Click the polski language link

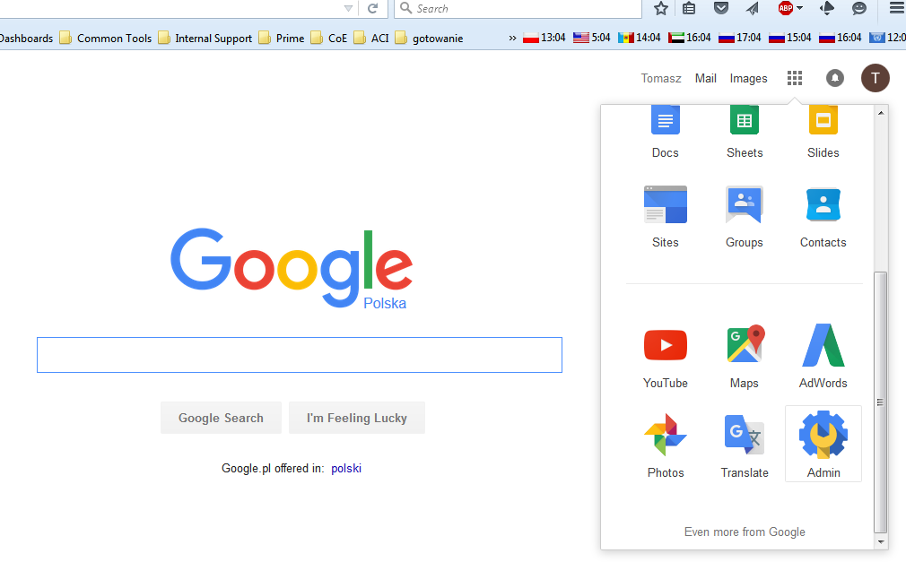coord(346,468)
